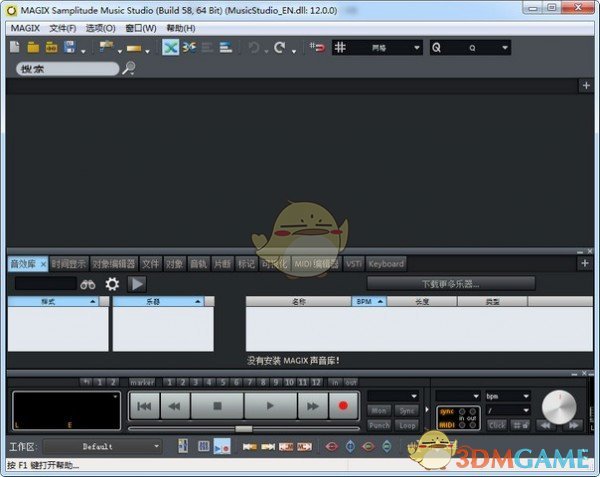
Task: Open the MAGIX menu
Action: (25, 28)
